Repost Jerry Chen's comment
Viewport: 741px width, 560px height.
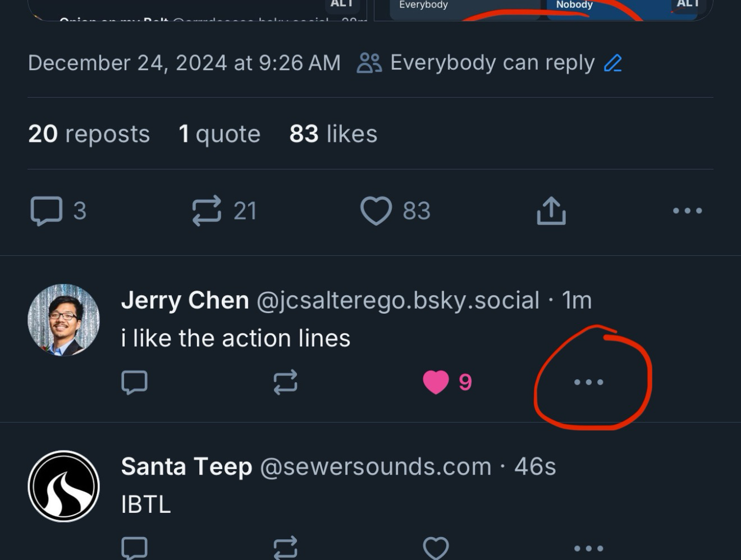(285, 382)
